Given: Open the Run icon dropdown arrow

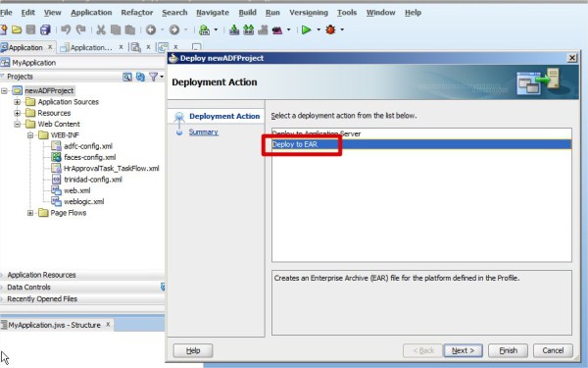Looking at the screenshot, I should (318, 29).
